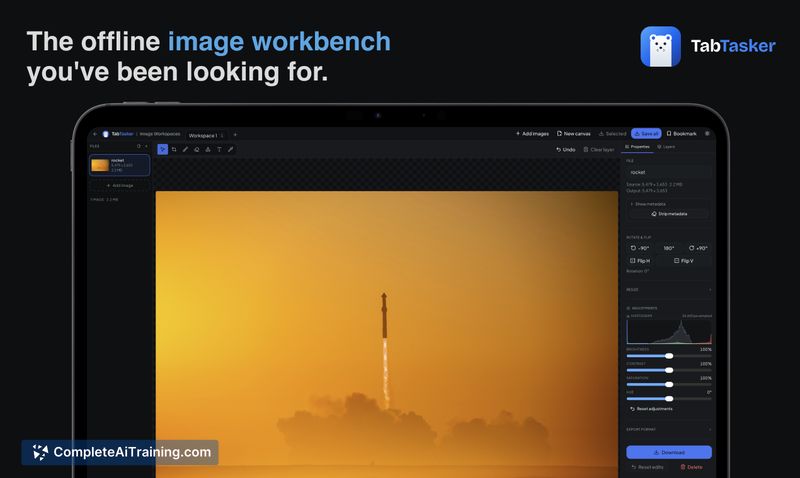This screenshot has width=800, height=478.
Task: Select the Crop tool
Action: point(174,149)
